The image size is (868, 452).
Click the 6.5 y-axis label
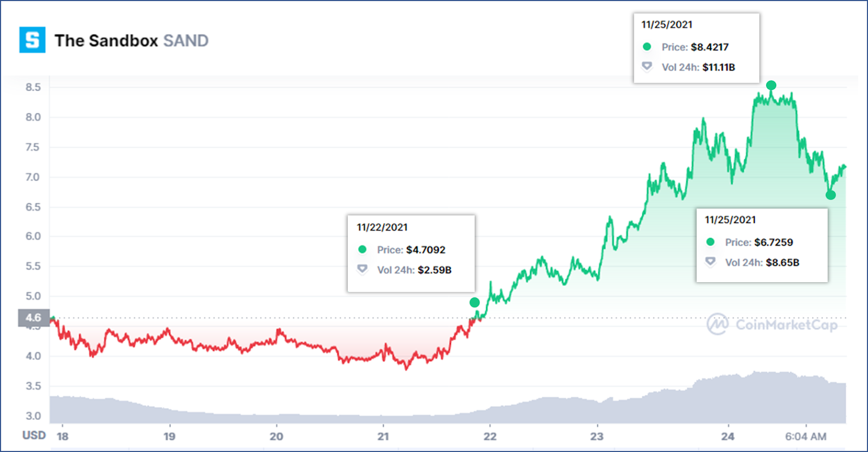(x=33, y=207)
